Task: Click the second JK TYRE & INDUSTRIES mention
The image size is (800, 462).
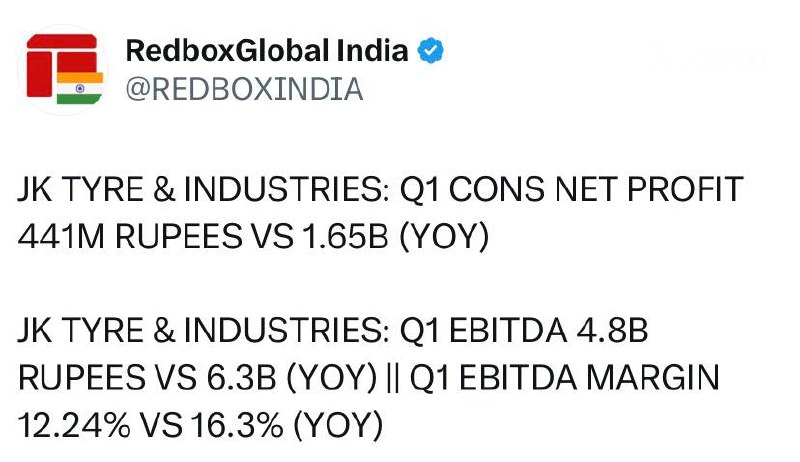Action: pos(203,330)
